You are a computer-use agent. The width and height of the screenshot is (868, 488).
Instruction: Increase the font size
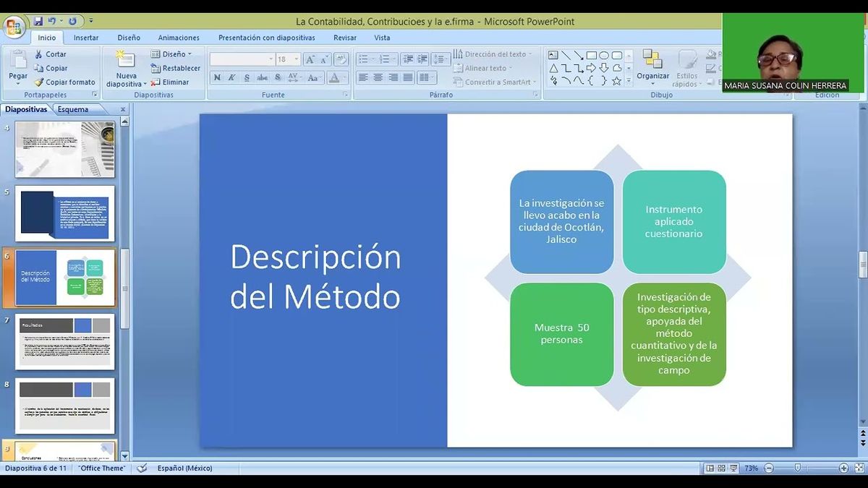310,59
